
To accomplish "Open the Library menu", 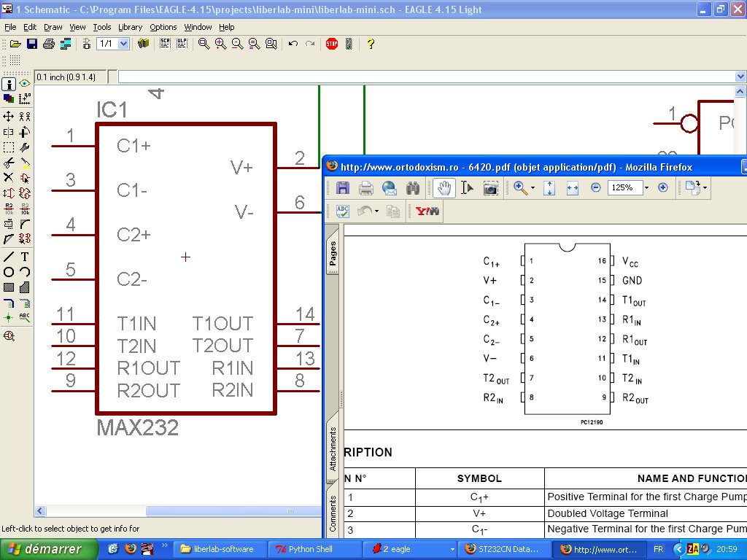I will click(130, 27).
